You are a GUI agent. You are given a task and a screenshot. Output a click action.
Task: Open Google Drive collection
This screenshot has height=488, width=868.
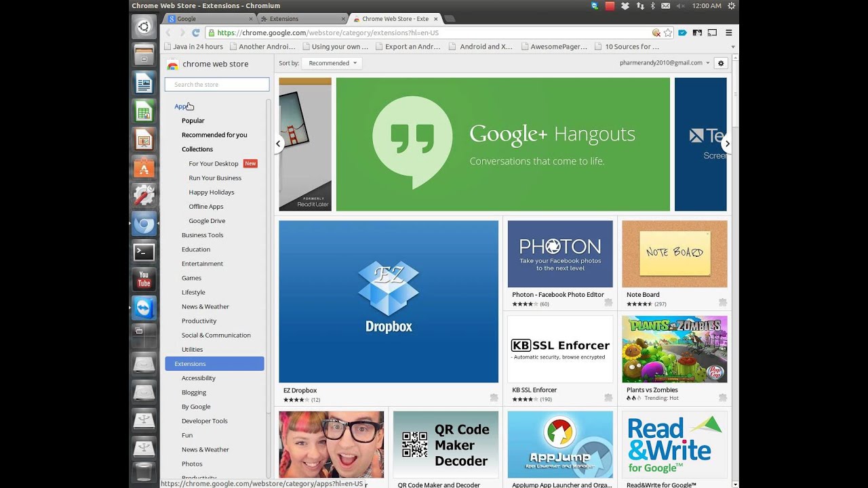(x=207, y=221)
